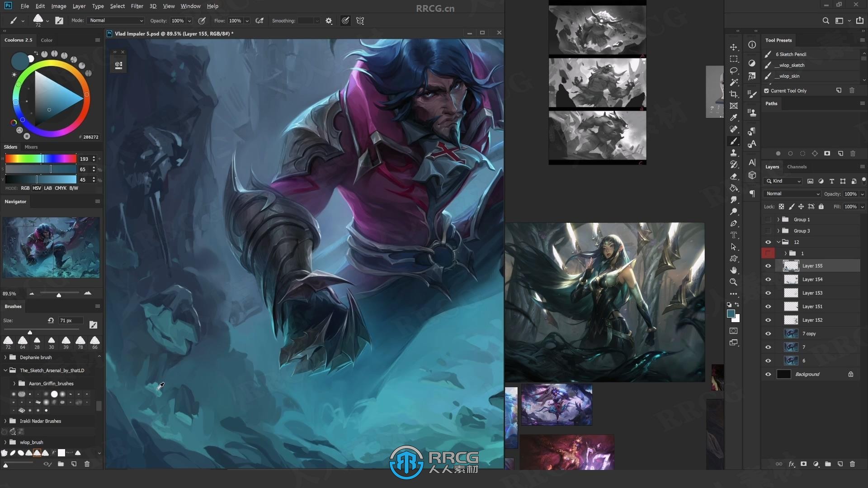Hide Layer 153 visibility eye

(x=768, y=293)
